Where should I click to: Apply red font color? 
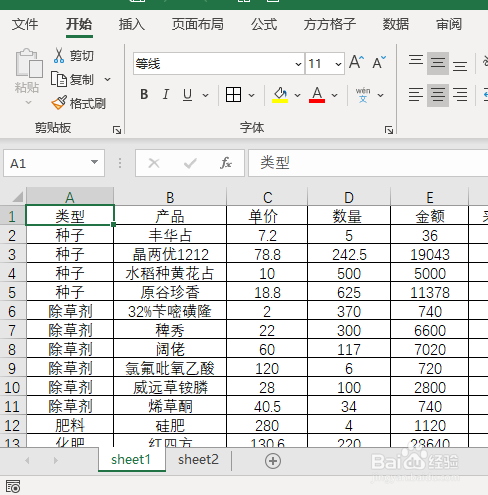(x=317, y=95)
